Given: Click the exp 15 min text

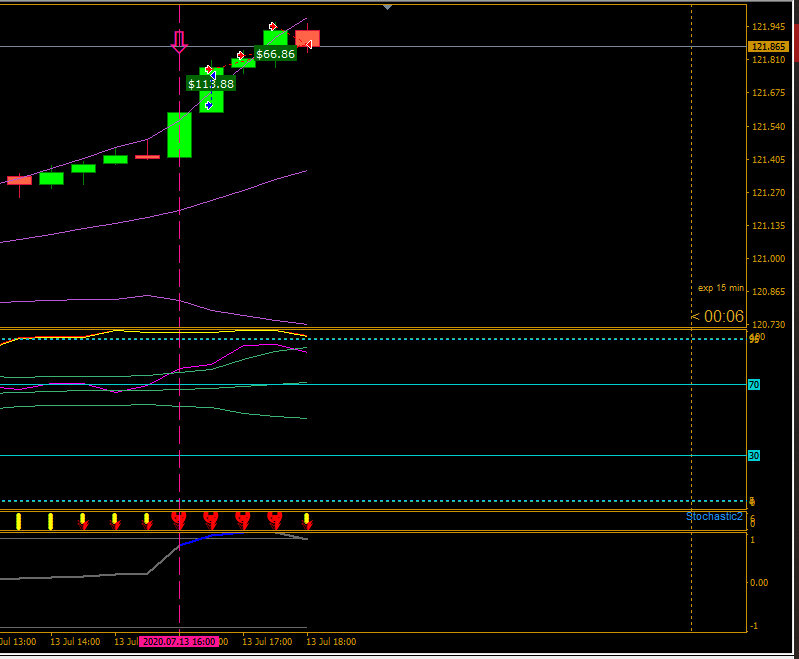Looking at the screenshot, I should point(721,288).
